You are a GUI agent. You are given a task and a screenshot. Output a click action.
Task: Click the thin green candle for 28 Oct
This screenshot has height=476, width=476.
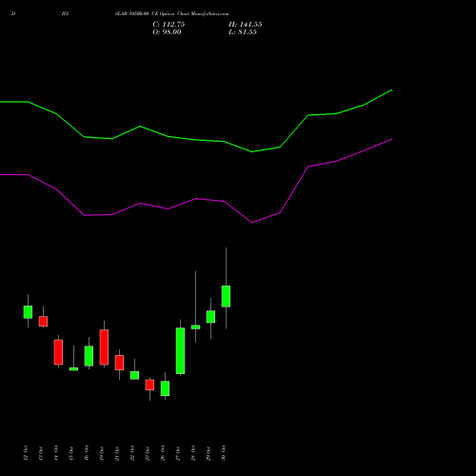[195, 327]
